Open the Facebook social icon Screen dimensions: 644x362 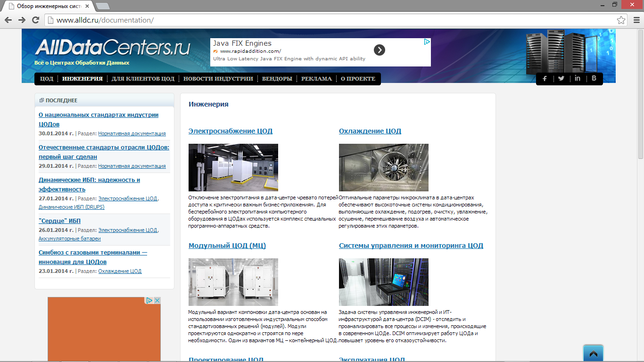(x=545, y=79)
